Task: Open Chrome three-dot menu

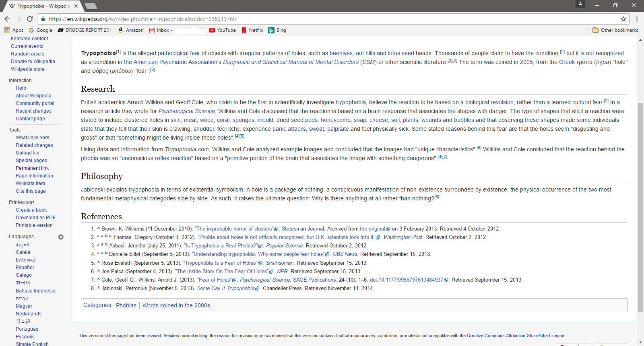Action: pyautogui.click(x=637, y=19)
